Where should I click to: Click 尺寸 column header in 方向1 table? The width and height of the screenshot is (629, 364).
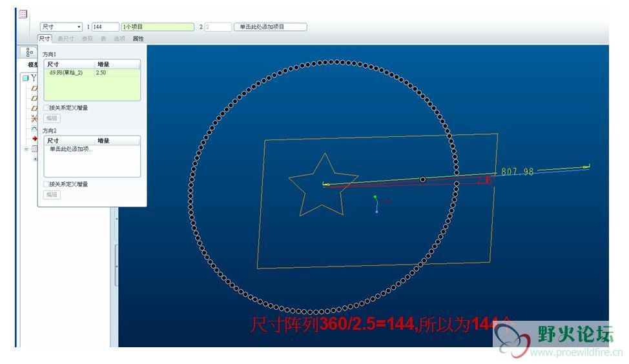[x=70, y=64]
